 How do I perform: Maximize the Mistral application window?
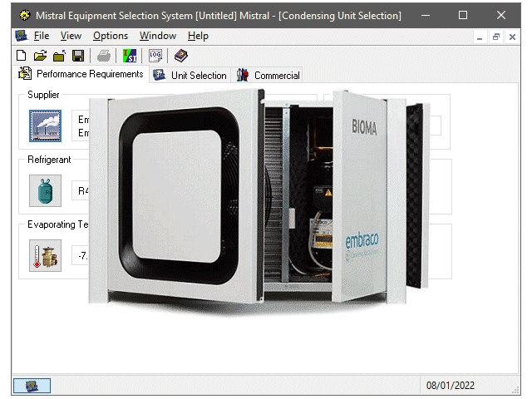coord(463,15)
